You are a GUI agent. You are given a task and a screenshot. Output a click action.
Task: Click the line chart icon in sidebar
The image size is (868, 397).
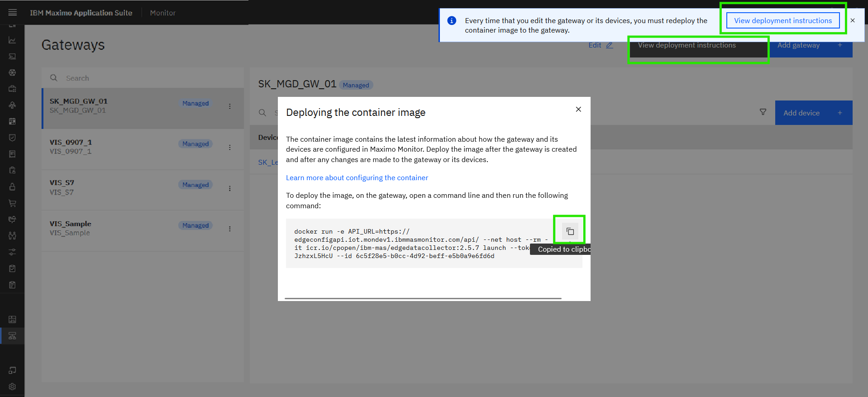pyautogui.click(x=12, y=40)
